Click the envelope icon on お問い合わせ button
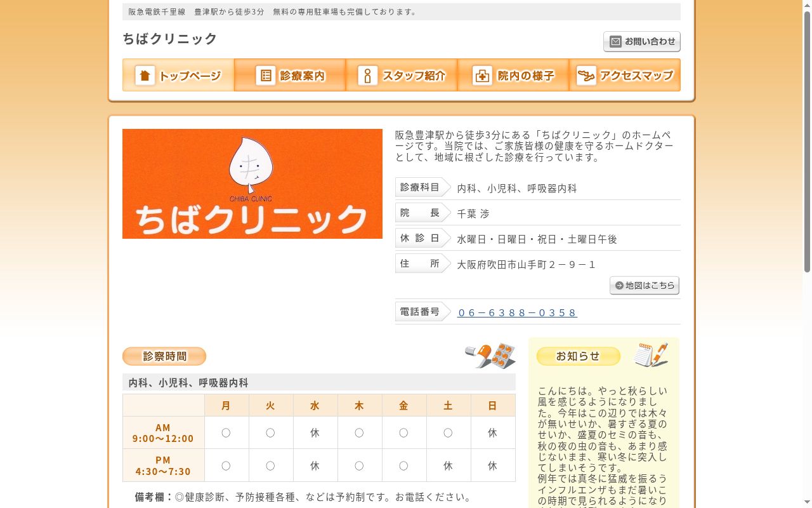The image size is (812, 508). pos(615,42)
